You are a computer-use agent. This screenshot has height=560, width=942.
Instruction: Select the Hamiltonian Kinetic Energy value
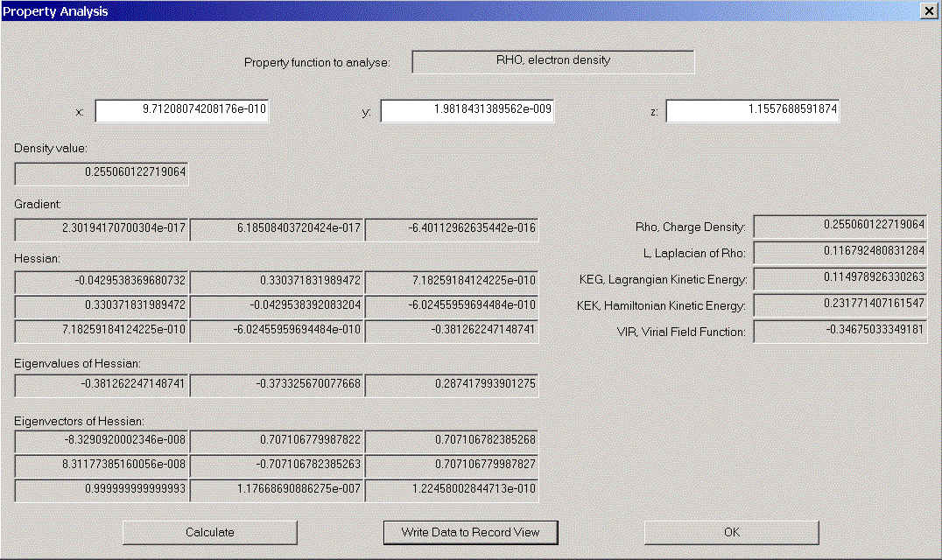[x=840, y=304]
